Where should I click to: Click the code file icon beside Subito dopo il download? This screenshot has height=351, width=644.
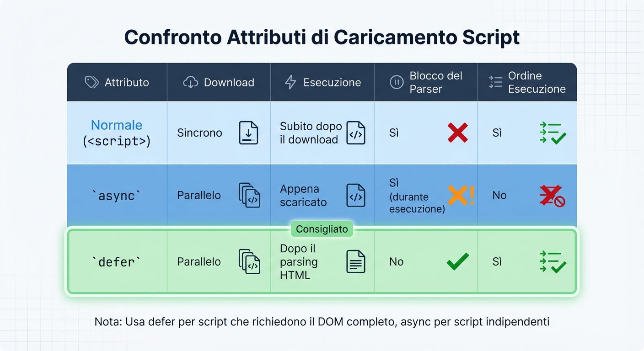[x=355, y=133]
